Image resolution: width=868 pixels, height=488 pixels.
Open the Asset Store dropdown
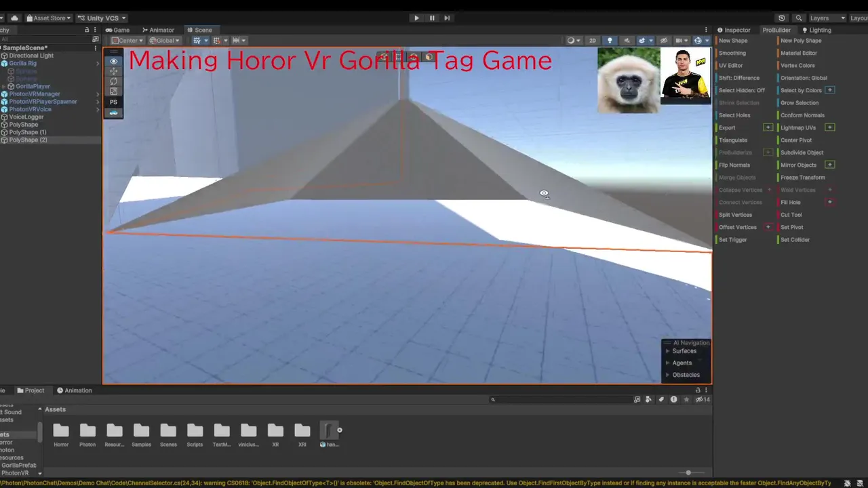click(x=49, y=18)
